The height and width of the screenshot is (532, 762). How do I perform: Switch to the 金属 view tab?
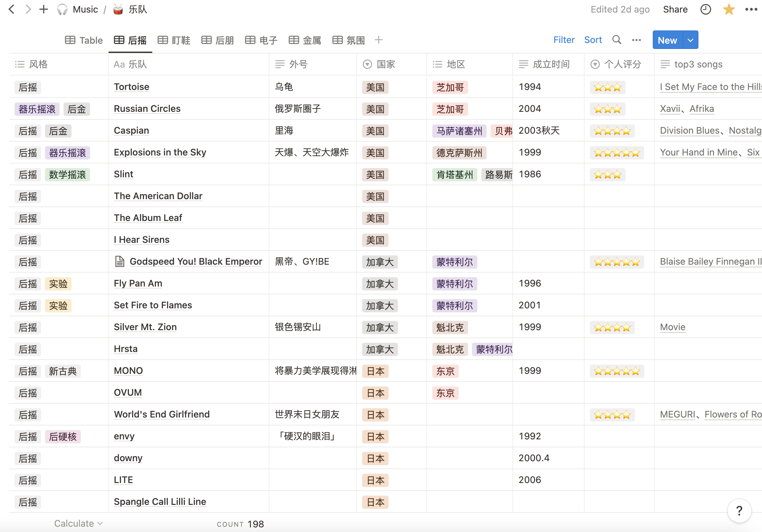point(305,40)
